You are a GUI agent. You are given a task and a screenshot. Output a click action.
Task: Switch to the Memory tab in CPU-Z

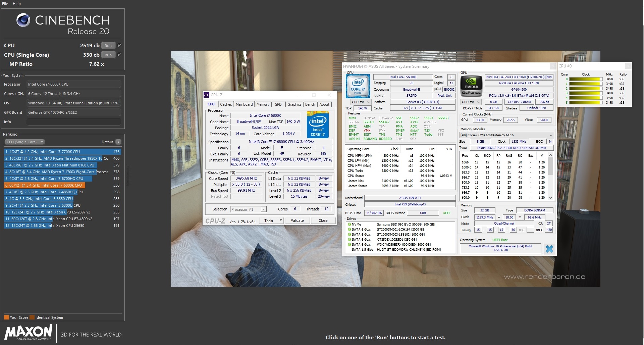[263, 105]
